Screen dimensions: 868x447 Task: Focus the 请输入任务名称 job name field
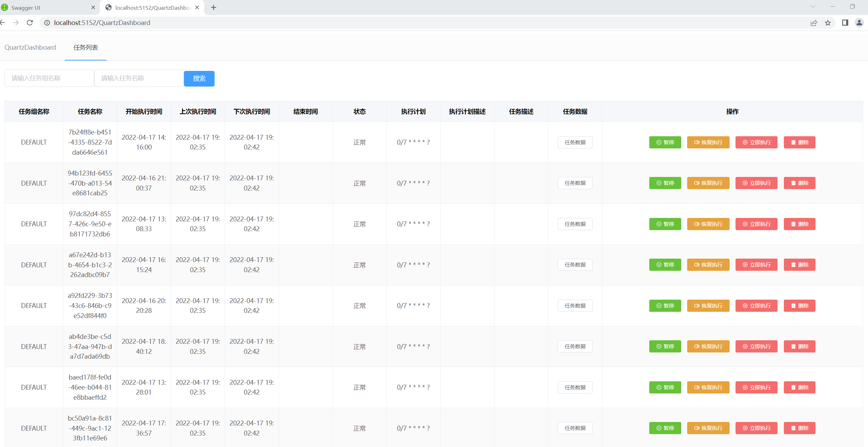coord(139,78)
